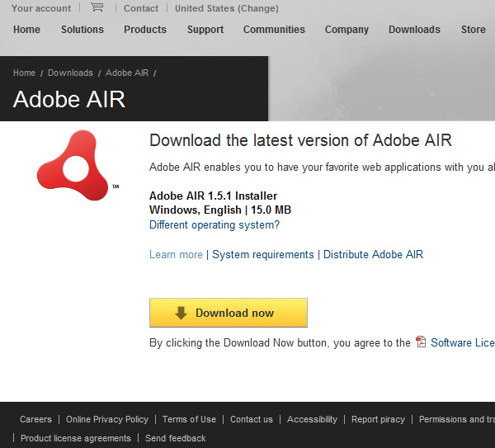Click the Download now button

(229, 313)
